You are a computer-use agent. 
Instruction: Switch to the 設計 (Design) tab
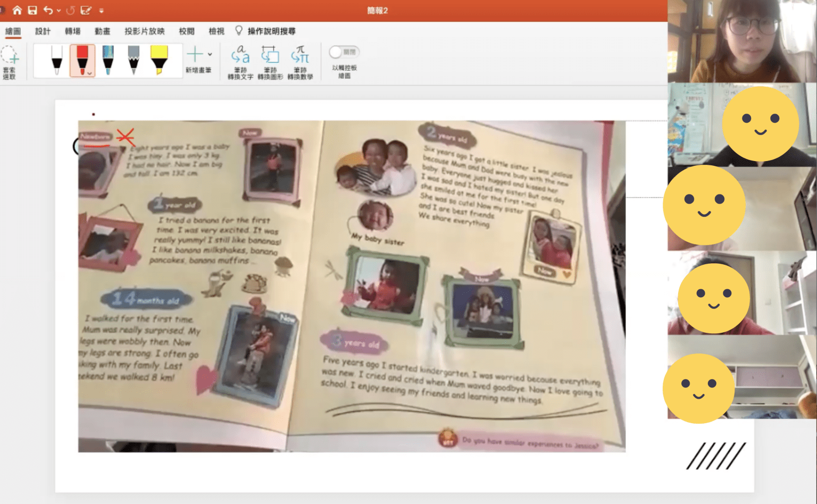(43, 31)
